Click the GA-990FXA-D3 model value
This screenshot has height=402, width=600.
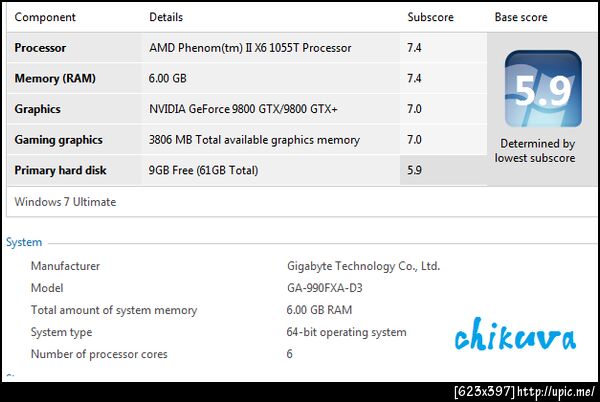click(325, 288)
